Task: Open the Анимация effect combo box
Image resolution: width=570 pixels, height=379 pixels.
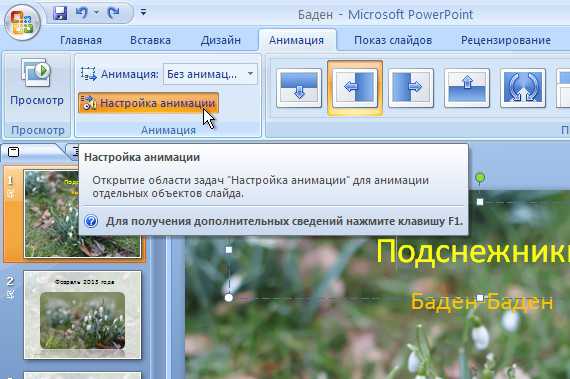Action: [x=210, y=74]
